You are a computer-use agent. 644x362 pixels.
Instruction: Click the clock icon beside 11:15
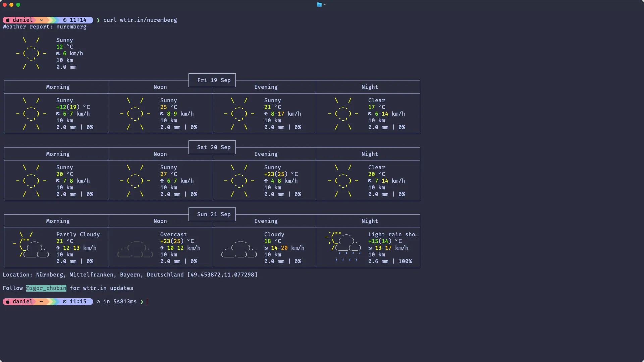pos(65,302)
